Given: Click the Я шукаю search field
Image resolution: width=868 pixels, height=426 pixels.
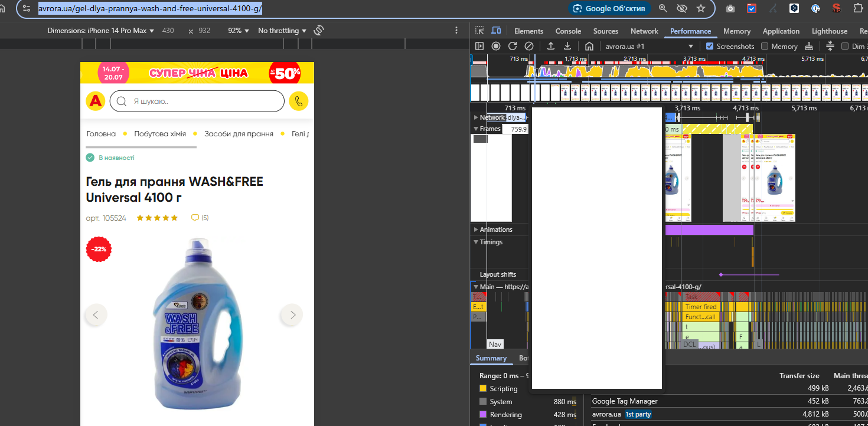Looking at the screenshot, I should [197, 101].
